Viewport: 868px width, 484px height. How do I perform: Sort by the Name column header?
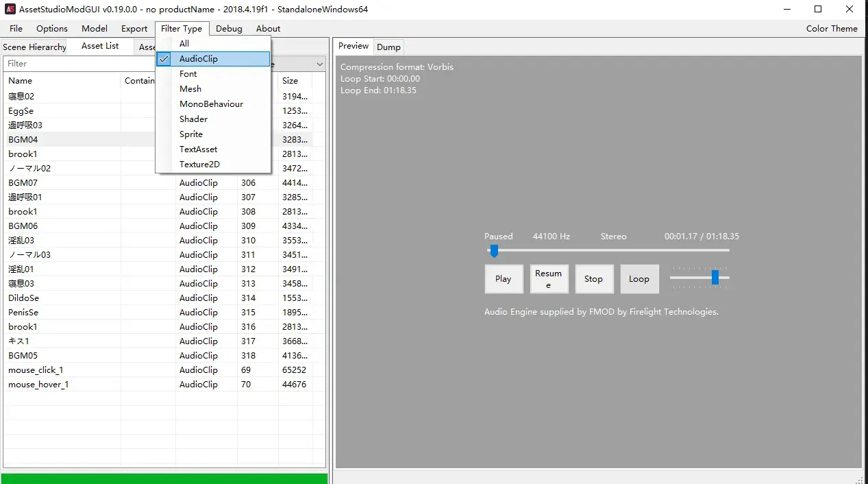62,80
